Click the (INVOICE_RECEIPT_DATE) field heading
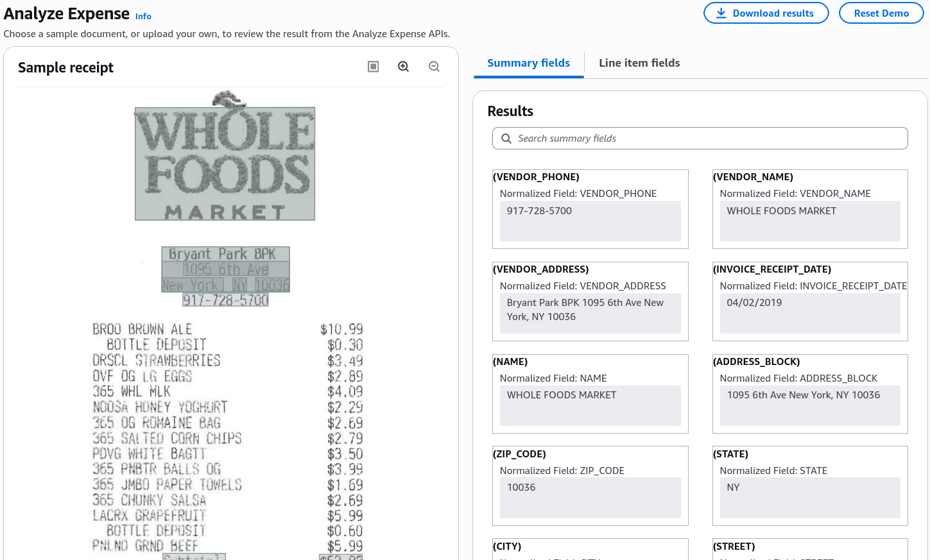This screenshot has width=930, height=560. click(772, 269)
